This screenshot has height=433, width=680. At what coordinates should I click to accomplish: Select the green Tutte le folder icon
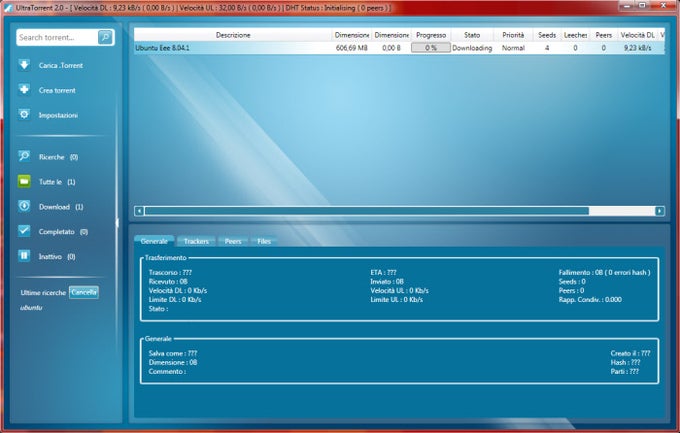coord(24,181)
